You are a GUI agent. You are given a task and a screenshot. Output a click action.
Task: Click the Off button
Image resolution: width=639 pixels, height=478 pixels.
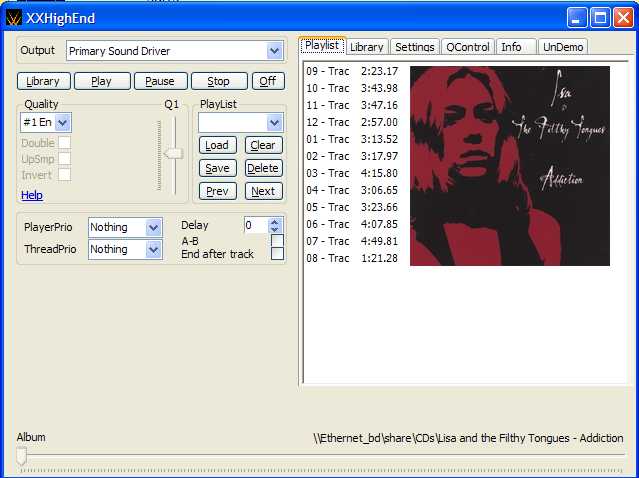[x=268, y=81]
